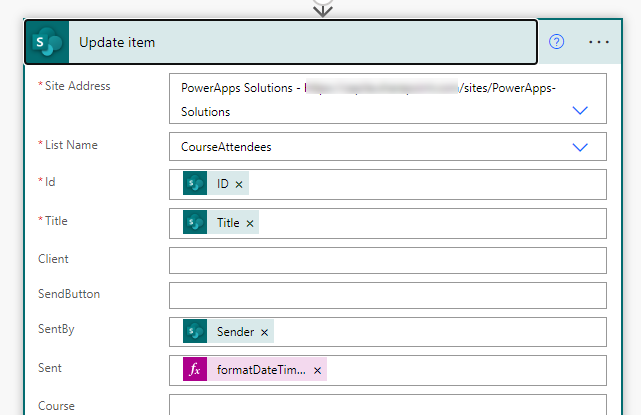Click inside the Client input field
Image resolution: width=641 pixels, height=415 pixels.
pos(388,260)
